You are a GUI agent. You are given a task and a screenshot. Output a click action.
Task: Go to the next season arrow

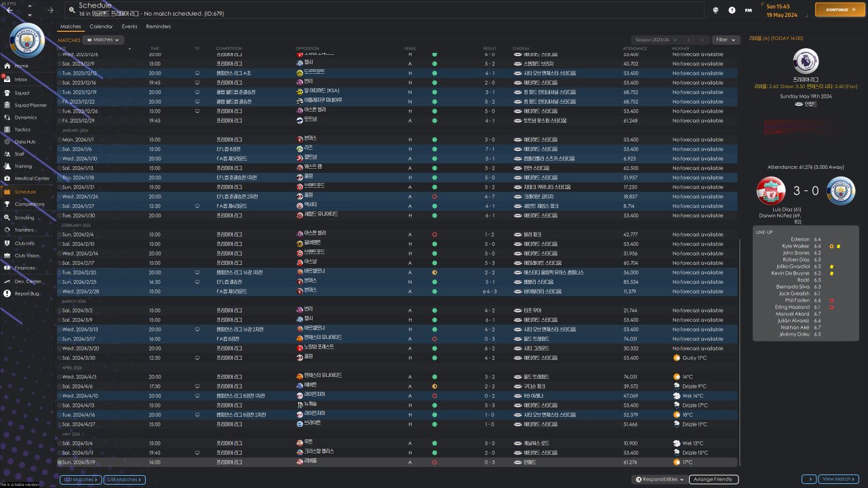tap(703, 40)
